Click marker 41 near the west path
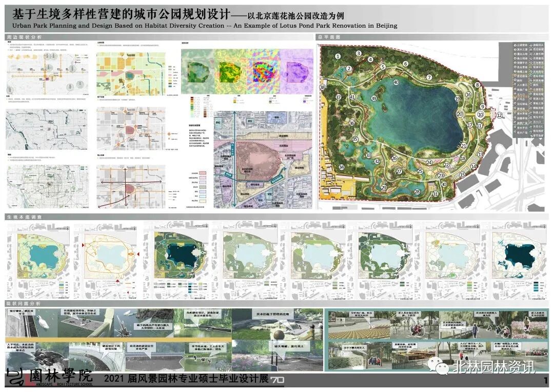Image resolution: width=554 pixels, height=392 pixels. 352,97
